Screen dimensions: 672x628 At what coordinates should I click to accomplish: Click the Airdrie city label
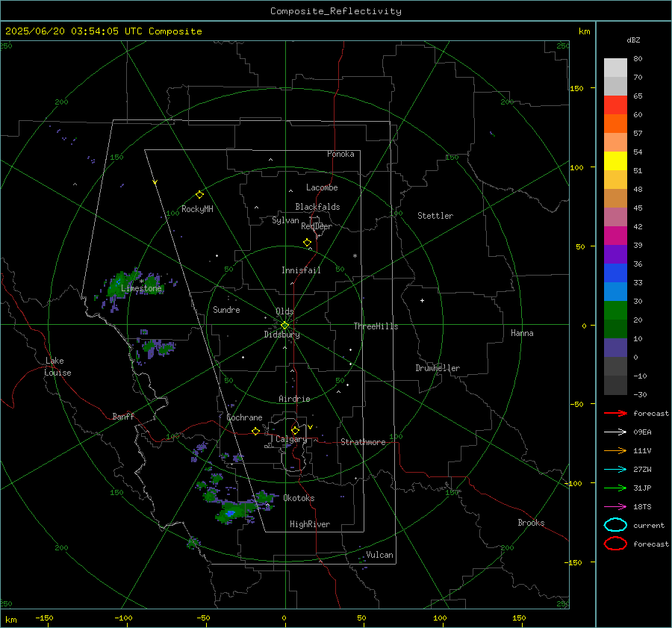pyautogui.click(x=294, y=399)
